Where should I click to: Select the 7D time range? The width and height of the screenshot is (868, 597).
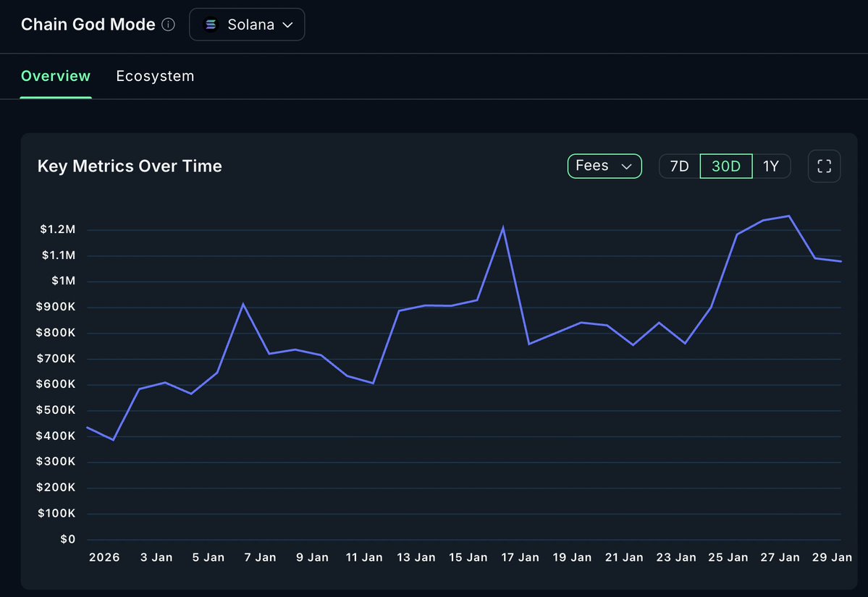click(679, 166)
